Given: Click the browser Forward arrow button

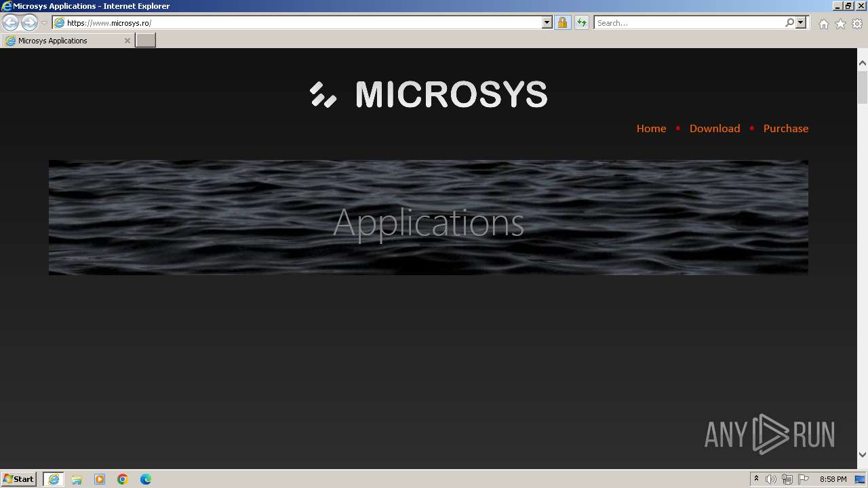Looking at the screenshot, I should 29,22.
